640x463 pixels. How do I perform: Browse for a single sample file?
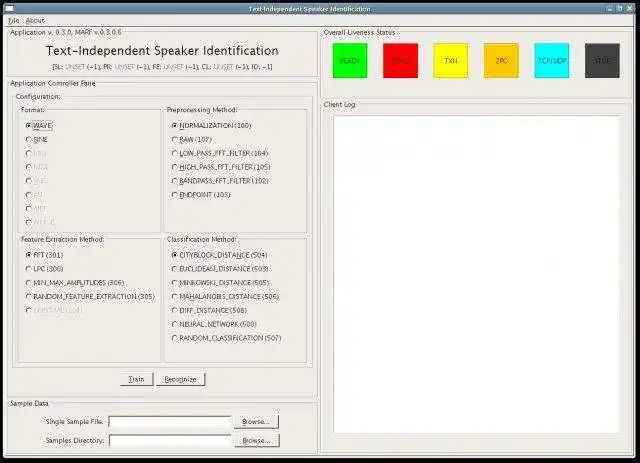[256, 422]
